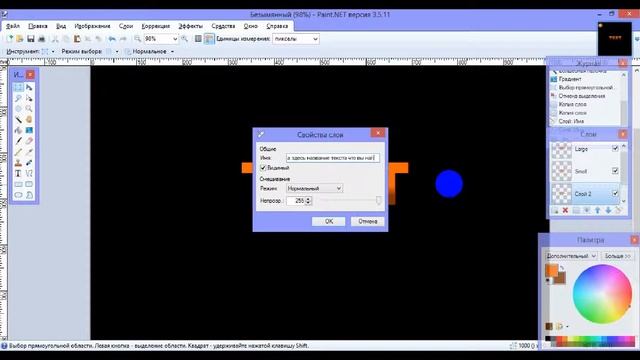Open the Эффекты menu

(x=190, y=26)
